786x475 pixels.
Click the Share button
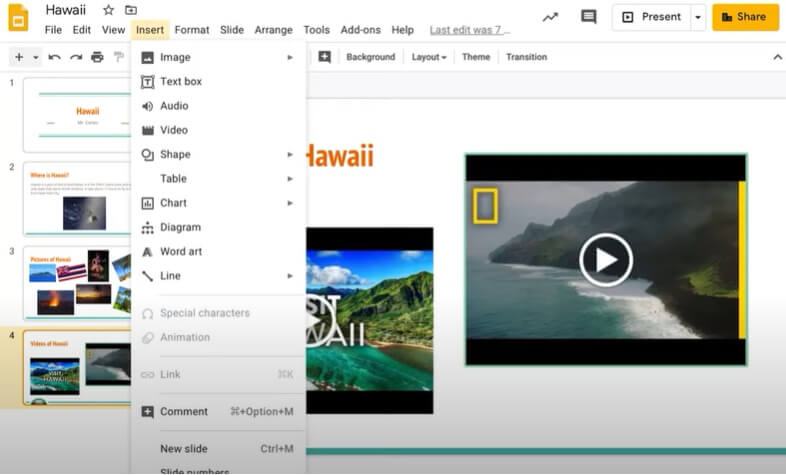click(x=745, y=17)
